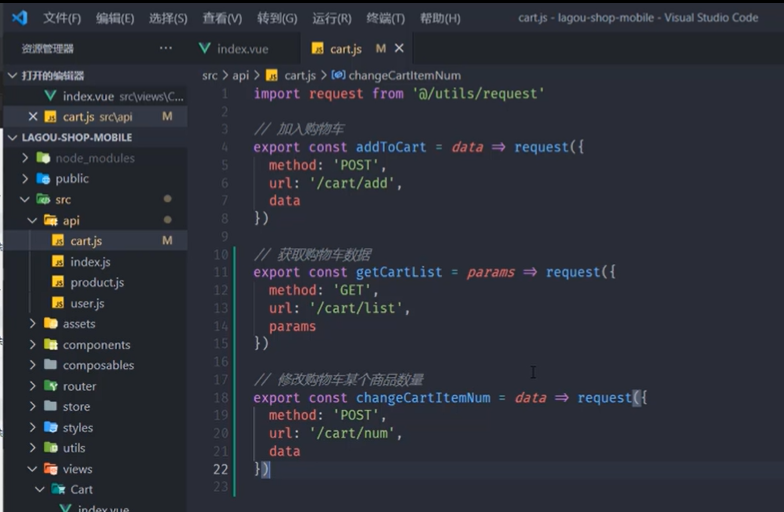Open the 转到(G) menu
Image resolution: width=784 pixels, height=512 pixels.
click(x=277, y=18)
